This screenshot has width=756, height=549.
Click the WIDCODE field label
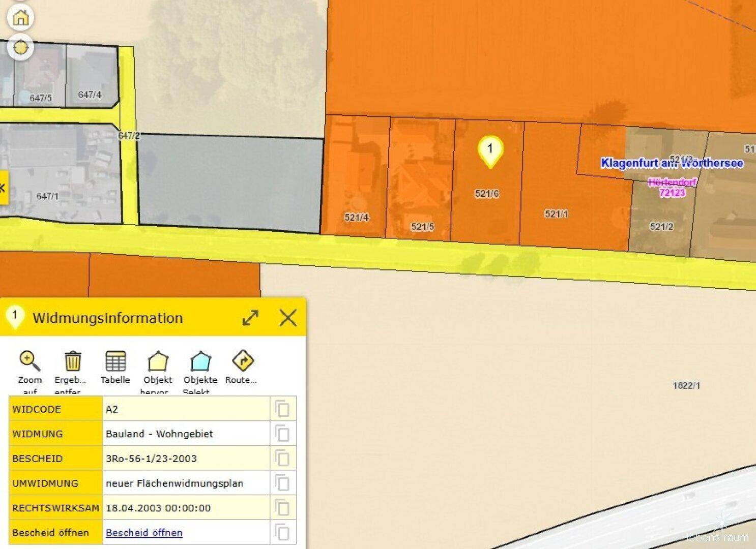point(37,409)
